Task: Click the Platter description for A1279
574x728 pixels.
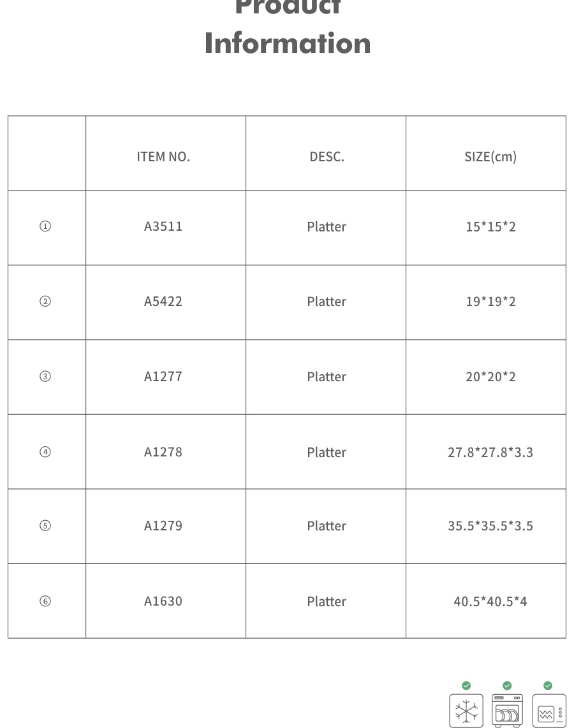Action: click(x=327, y=526)
